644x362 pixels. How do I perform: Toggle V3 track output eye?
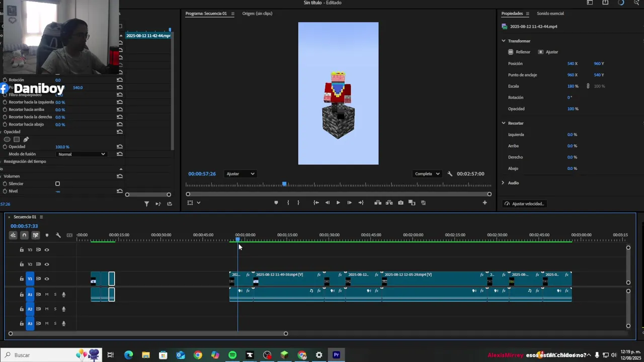coord(47,250)
